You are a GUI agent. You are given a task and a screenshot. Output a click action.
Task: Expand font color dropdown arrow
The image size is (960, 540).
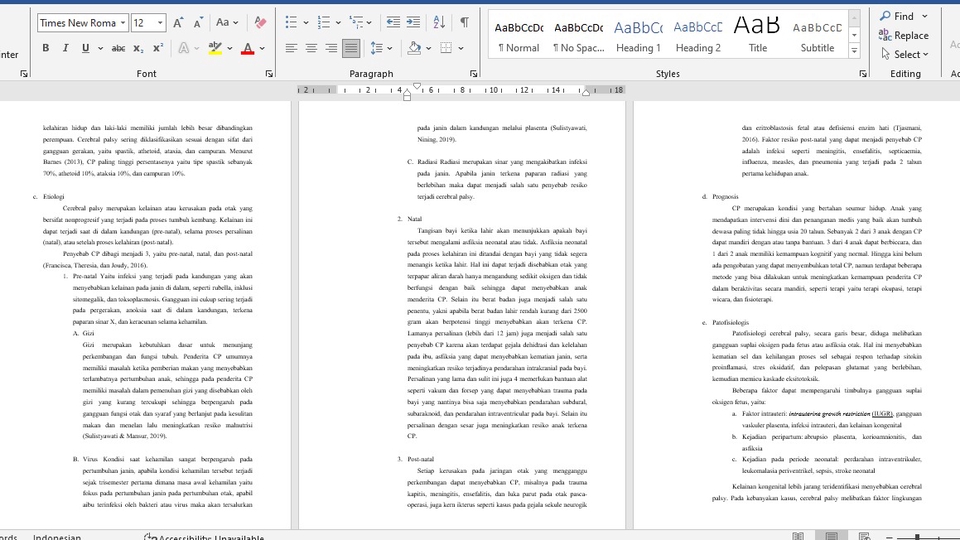pos(262,48)
